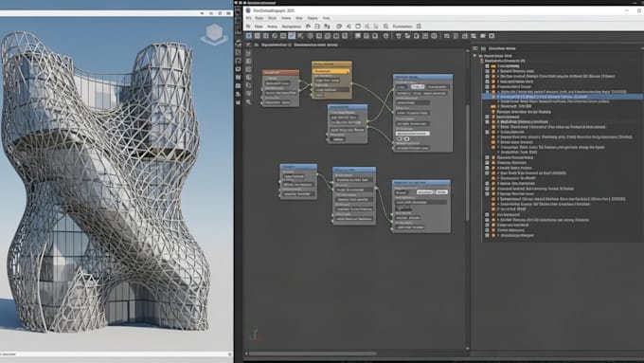Viewport: 644px width, 363px height.
Task: Click the circular refresh arrow icon in dark toolbar
Action: tap(386, 36)
